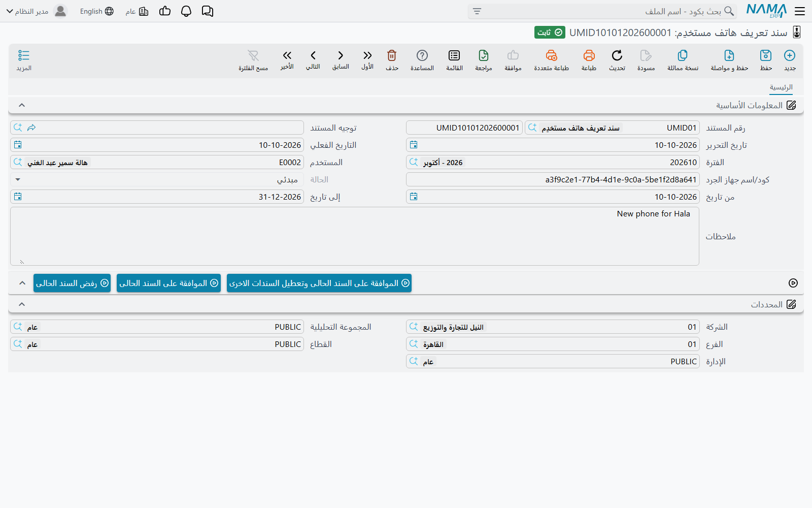The height and width of the screenshot is (508, 812).
Task: Click the حذف (Delete) trash icon
Action: pos(392,55)
